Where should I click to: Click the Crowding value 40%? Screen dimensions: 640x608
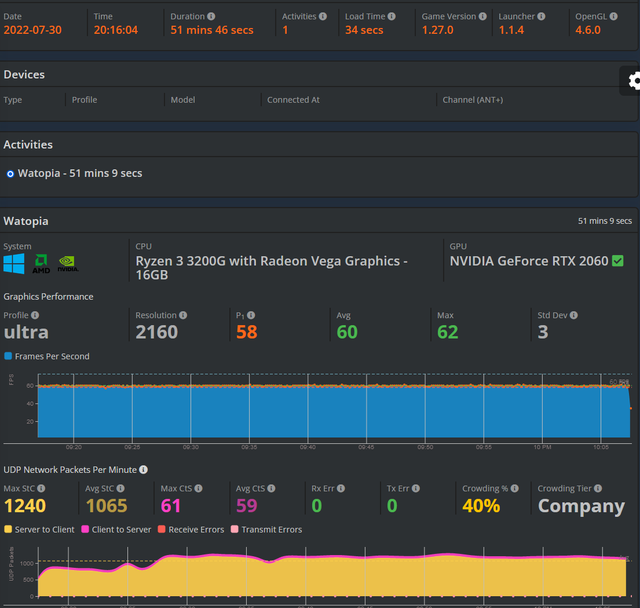(481, 506)
